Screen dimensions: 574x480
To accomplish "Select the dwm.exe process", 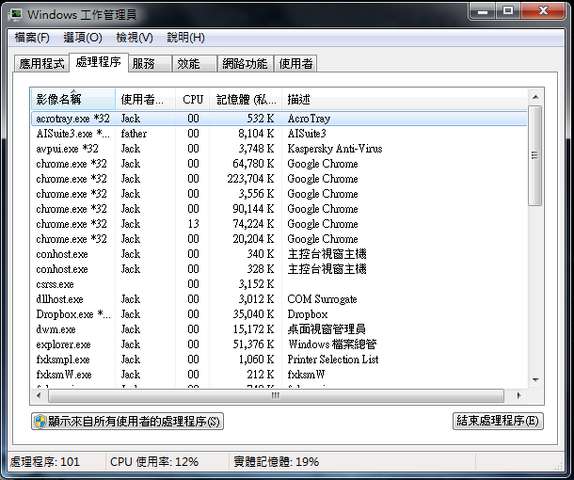I will (x=279, y=329).
